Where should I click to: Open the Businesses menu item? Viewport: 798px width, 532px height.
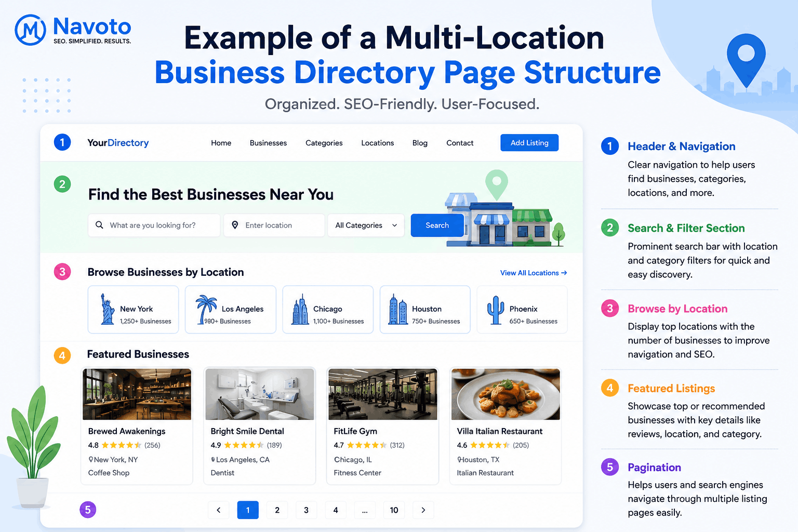pos(268,143)
